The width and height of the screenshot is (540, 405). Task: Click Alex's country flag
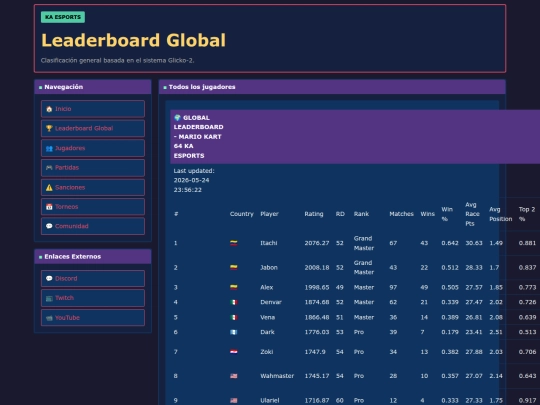pos(233,287)
